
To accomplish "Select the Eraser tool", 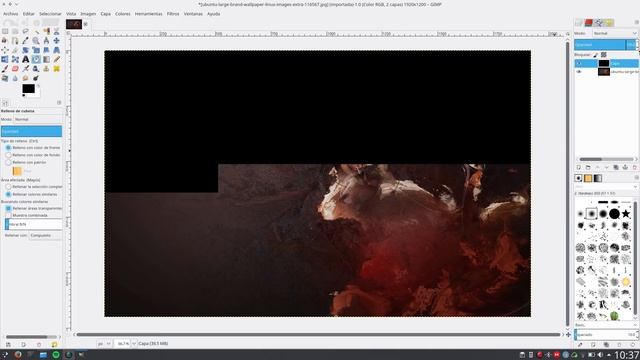I will 15,69.
